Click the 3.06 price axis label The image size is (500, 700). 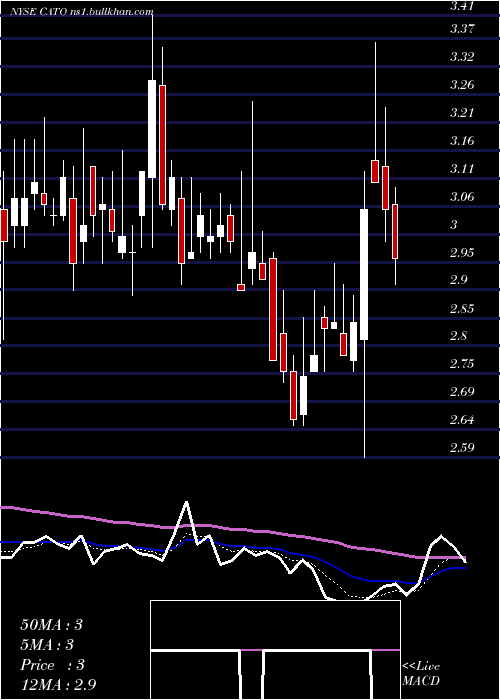462,196
